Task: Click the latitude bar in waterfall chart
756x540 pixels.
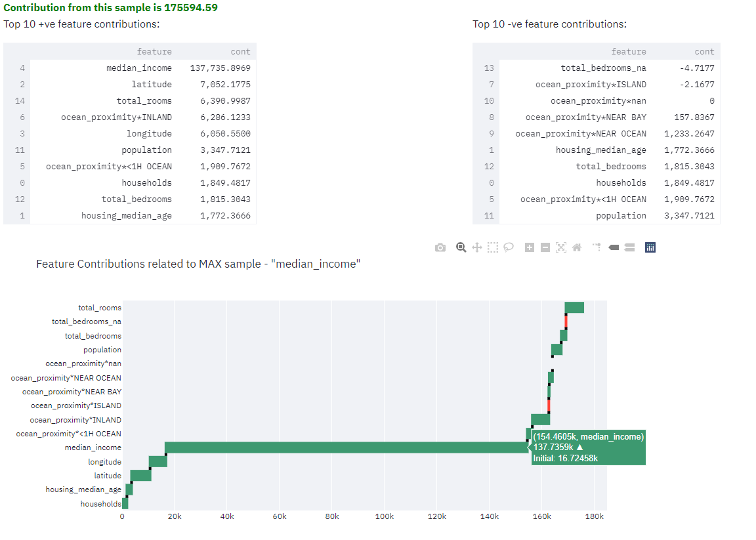Action: pyautogui.click(x=140, y=476)
